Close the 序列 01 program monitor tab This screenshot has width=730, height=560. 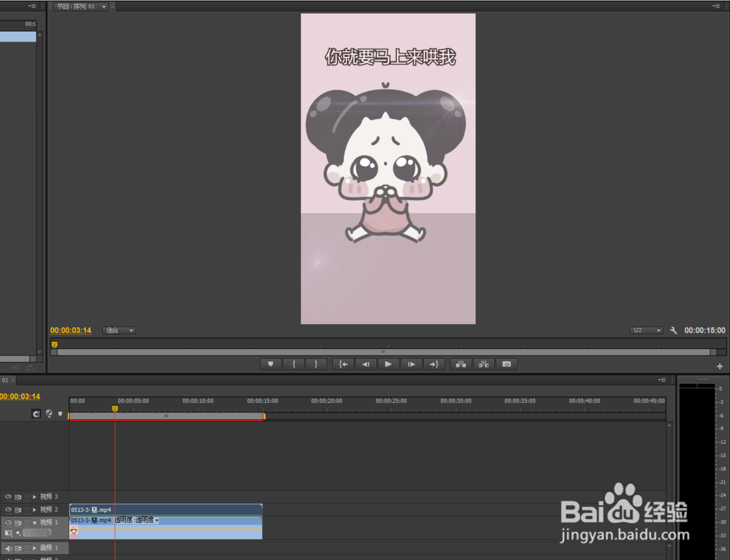112,7
